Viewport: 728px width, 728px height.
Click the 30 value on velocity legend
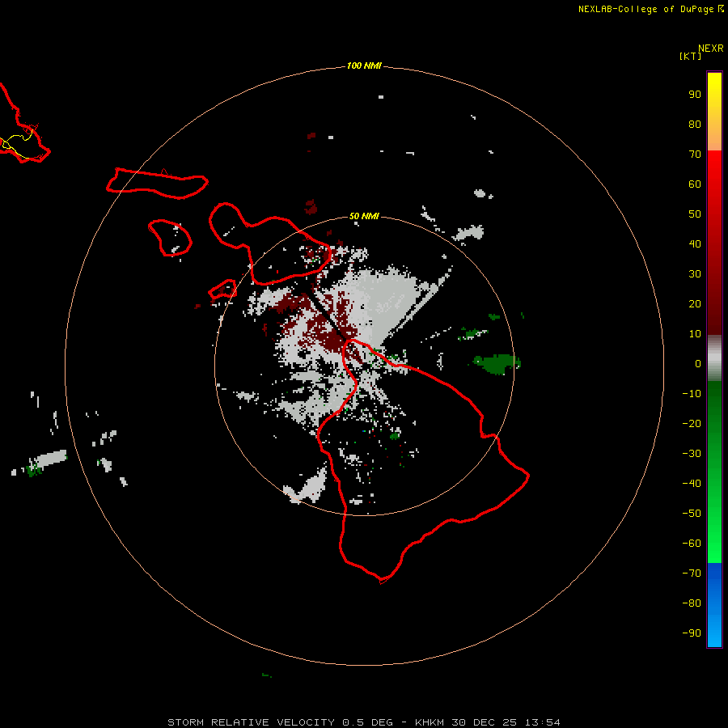click(x=695, y=274)
